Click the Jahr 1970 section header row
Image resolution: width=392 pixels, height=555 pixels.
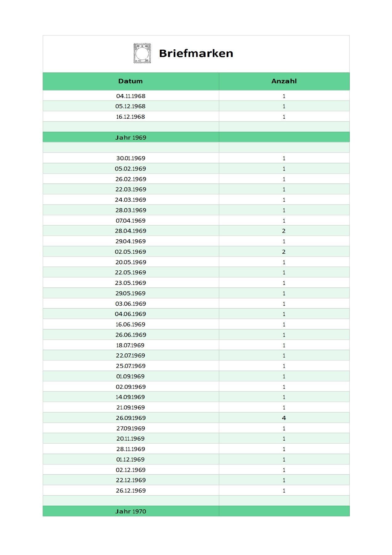131,511
